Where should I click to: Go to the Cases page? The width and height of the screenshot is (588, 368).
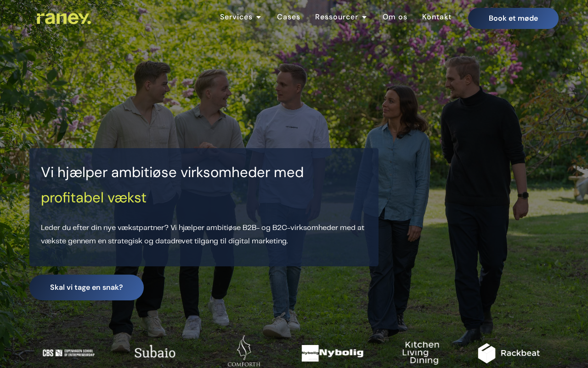coord(288,17)
